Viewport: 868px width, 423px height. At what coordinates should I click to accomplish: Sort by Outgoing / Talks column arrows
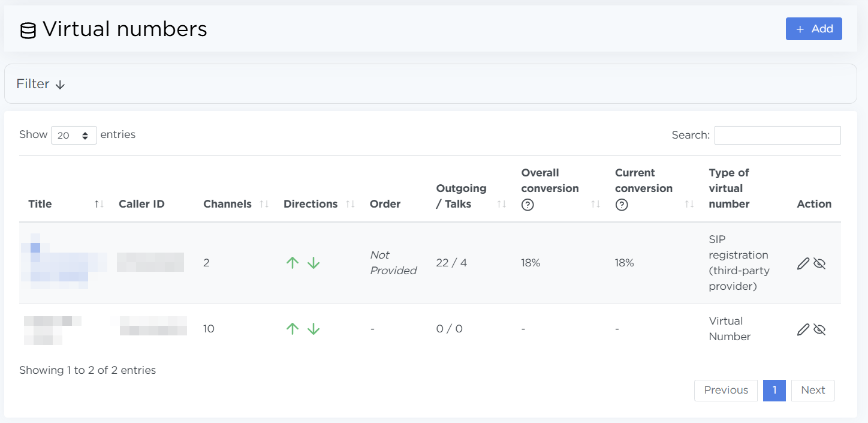click(502, 204)
